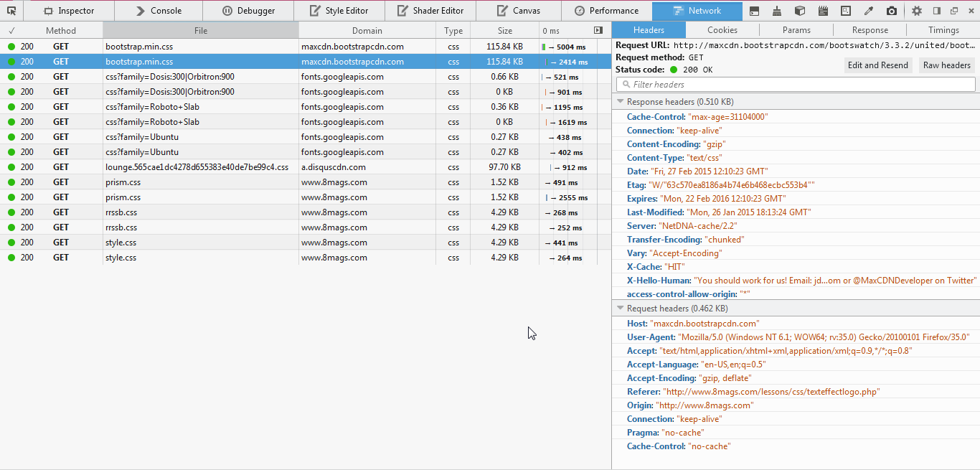Sort requests by Size column

pos(505,31)
